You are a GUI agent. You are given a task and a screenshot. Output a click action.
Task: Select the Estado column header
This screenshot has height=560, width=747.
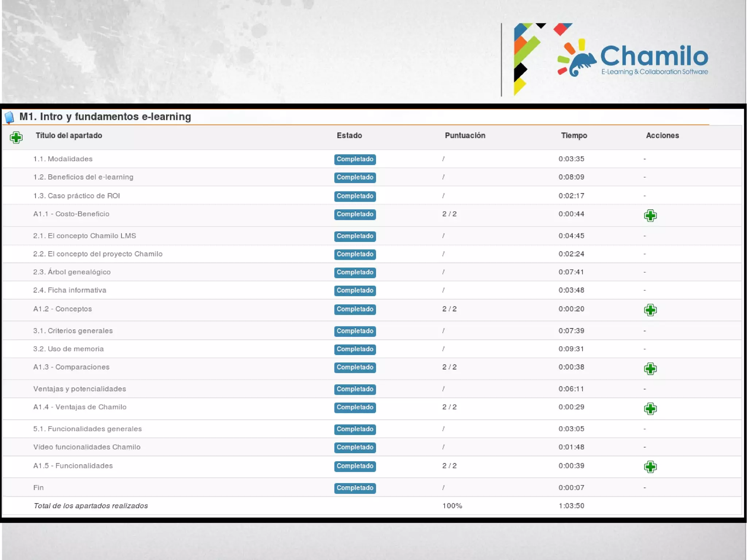(349, 136)
